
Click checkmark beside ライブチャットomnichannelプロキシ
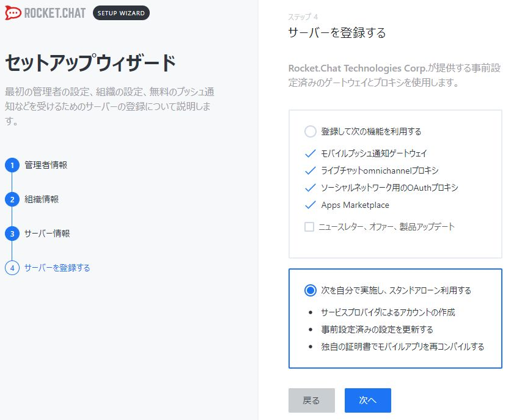311,171
